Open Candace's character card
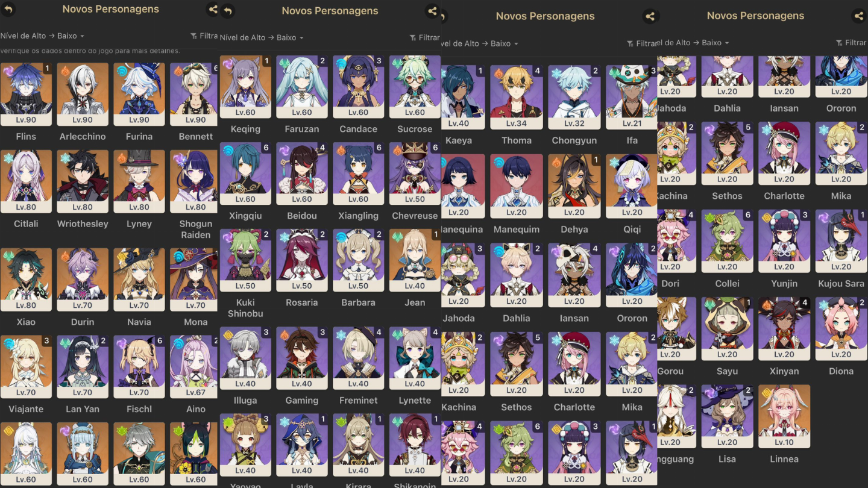The height and width of the screenshot is (488, 868). 359,87
